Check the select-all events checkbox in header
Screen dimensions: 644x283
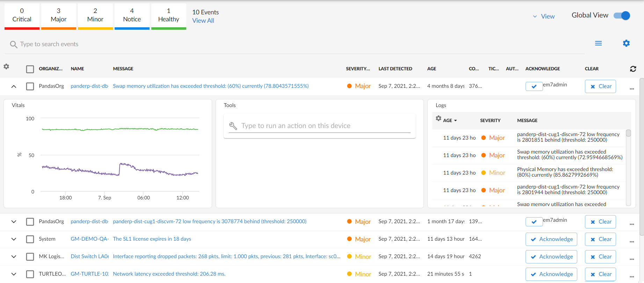(30, 69)
